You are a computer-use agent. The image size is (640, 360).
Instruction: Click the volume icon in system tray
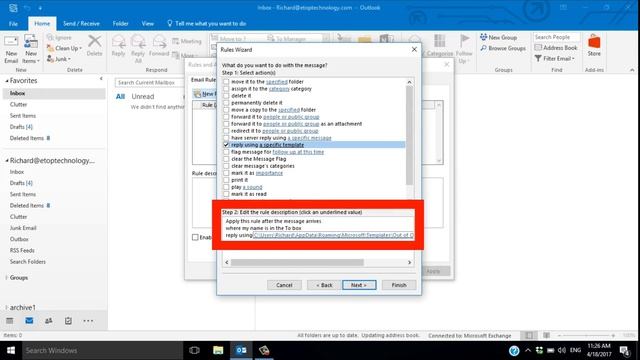[x=562, y=350]
